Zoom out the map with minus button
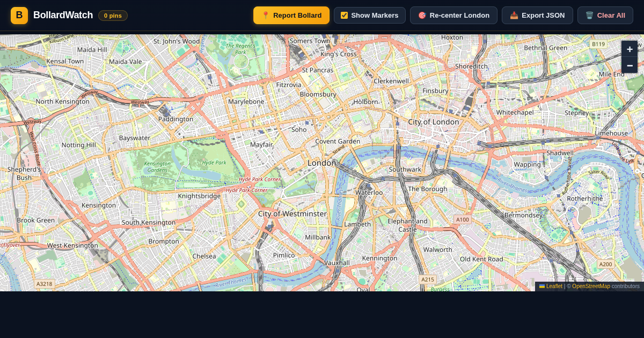The image size is (644, 338). (630, 65)
